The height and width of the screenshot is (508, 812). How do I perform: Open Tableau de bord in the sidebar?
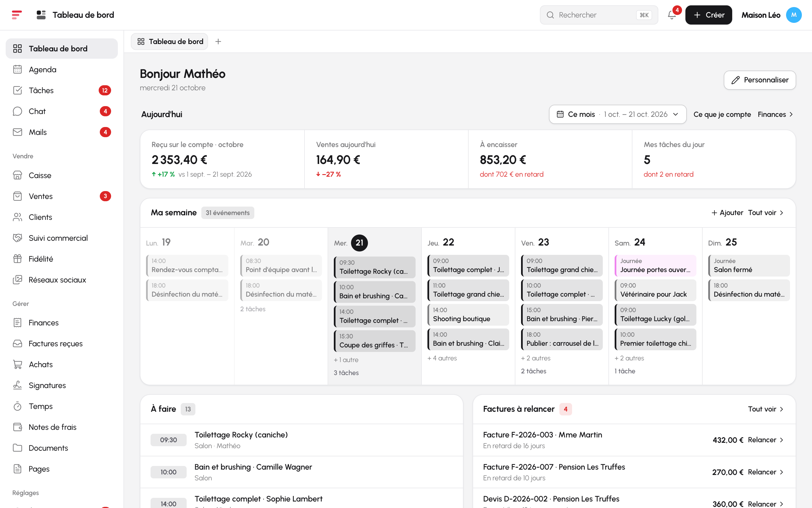[x=62, y=49]
